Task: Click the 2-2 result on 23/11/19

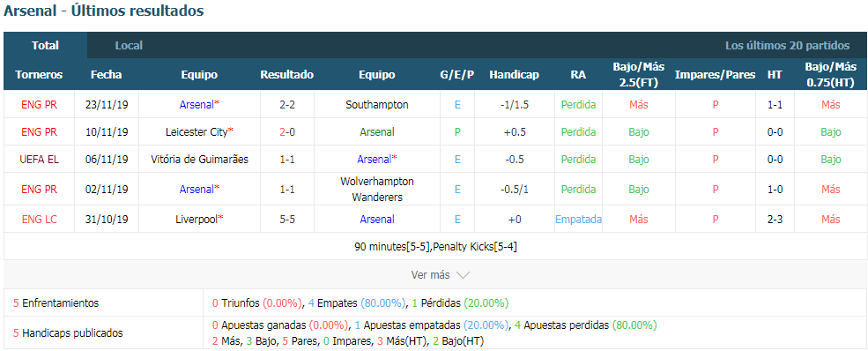Action: click(x=287, y=105)
